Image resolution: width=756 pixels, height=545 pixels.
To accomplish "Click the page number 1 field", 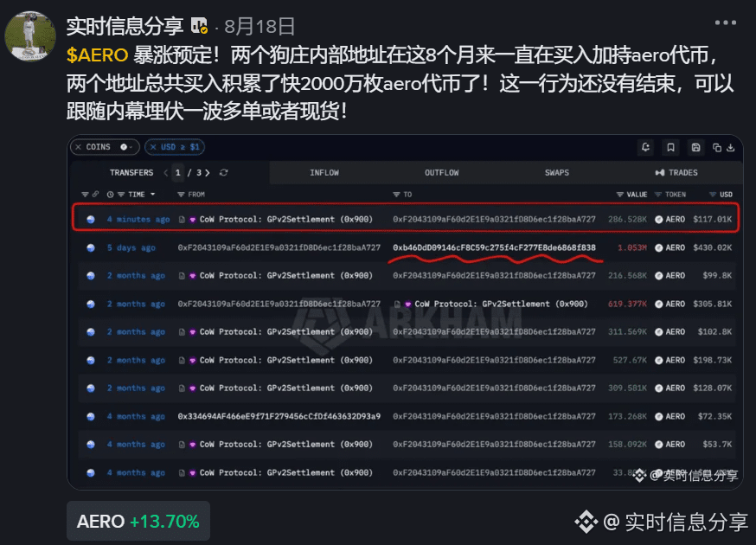I will coord(178,173).
